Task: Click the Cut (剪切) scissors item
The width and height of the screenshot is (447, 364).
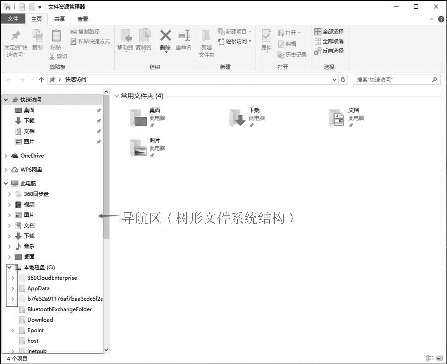Action: coord(59,56)
